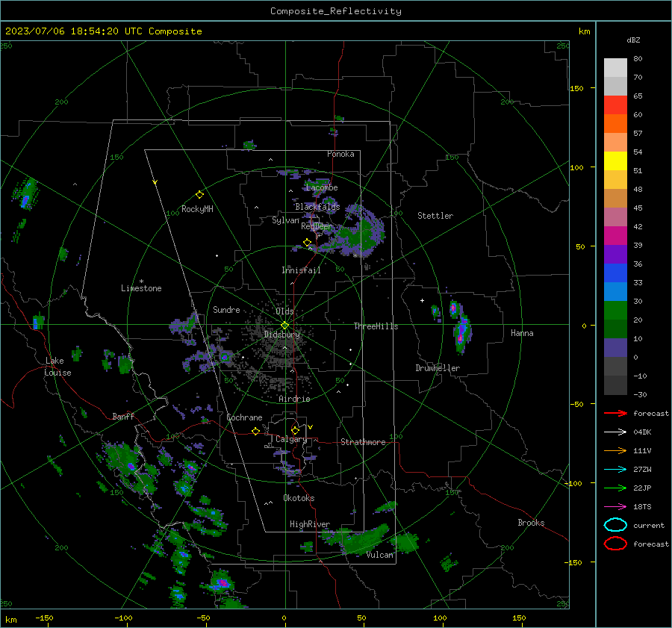Click the -150 tick on bottom km axis
This screenshot has height=628, width=672.
point(44,618)
